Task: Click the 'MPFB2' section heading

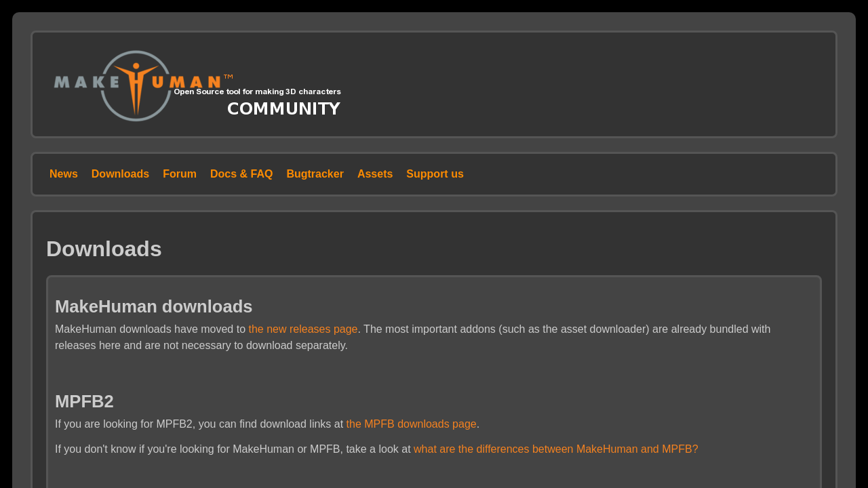Action: click(x=84, y=401)
